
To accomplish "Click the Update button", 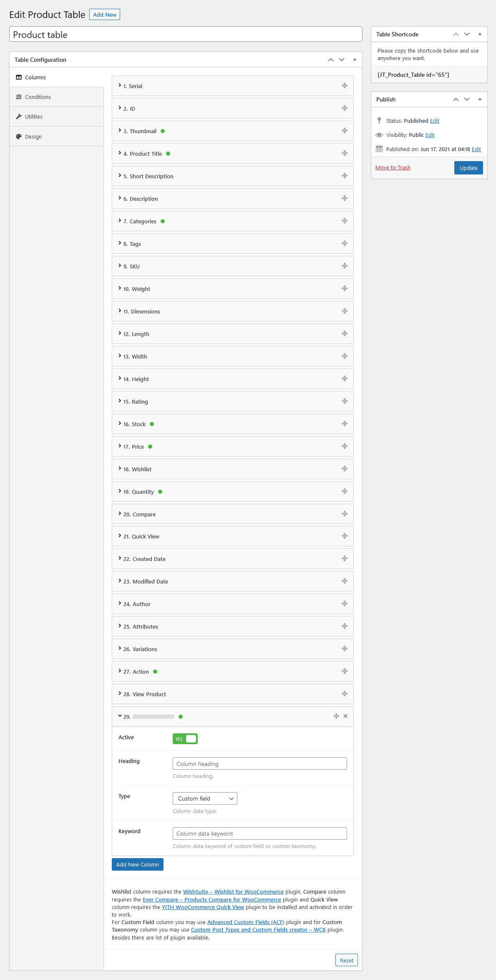I will pyautogui.click(x=468, y=168).
